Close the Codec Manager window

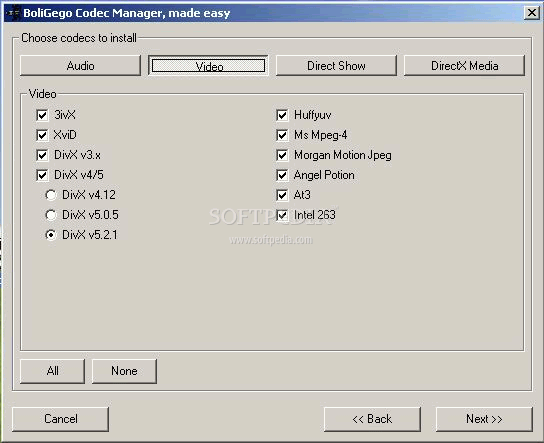click(532, 13)
